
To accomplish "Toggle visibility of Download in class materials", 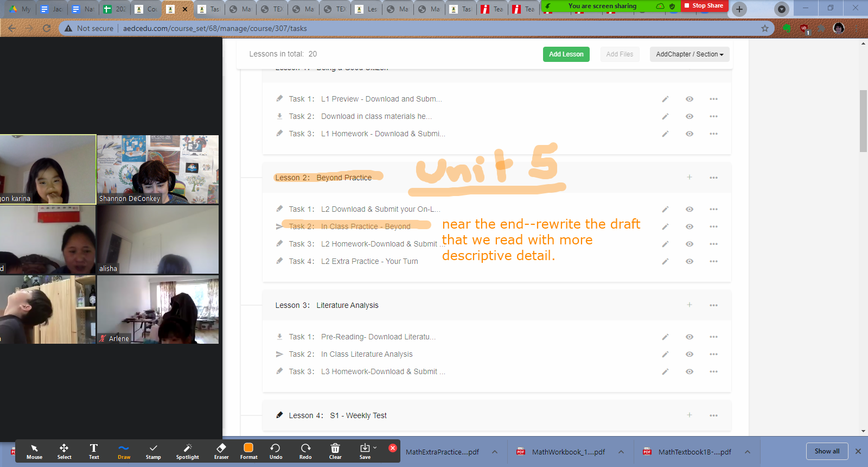I will tap(690, 116).
